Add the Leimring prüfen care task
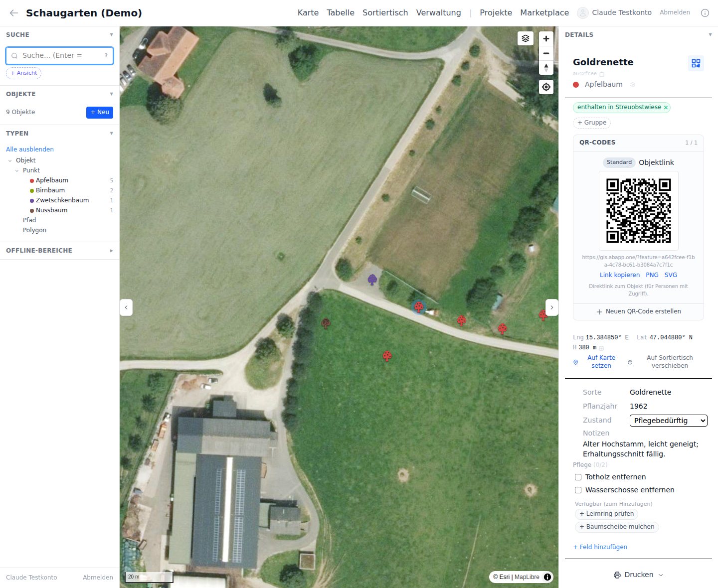The height and width of the screenshot is (588, 718). coord(606,514)
